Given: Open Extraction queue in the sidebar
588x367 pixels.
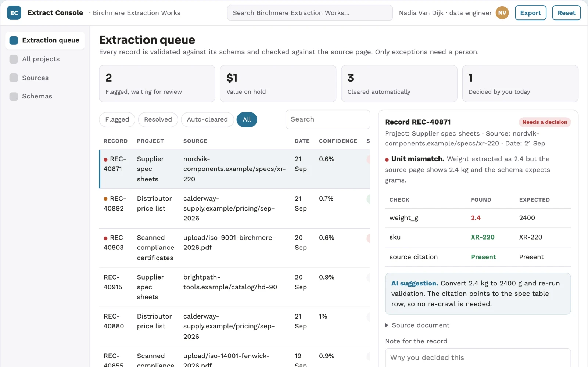Looking at the screenshot, I should (x=45, y=40).
